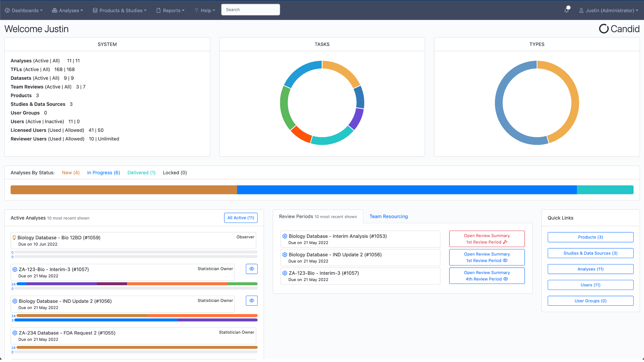The width and height of the screenshot is (644, 362).
Task: Switch to the Team Resourcing tab
Action: [388, 217]
